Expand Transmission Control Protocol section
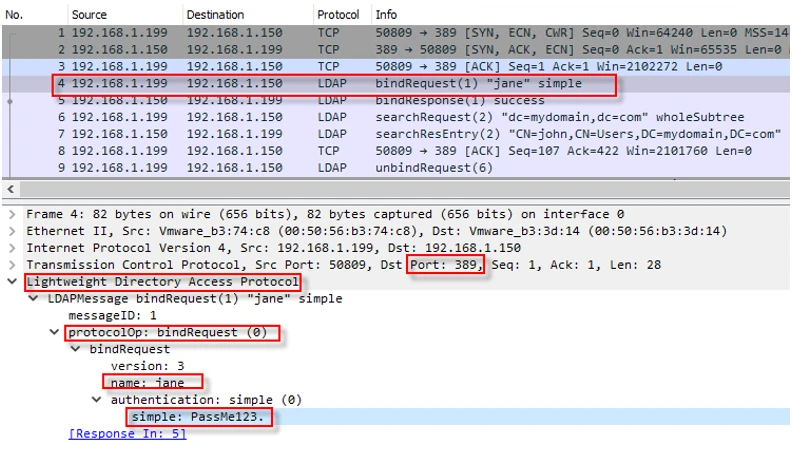The image size is (793, 461). (x=12, y=265)
